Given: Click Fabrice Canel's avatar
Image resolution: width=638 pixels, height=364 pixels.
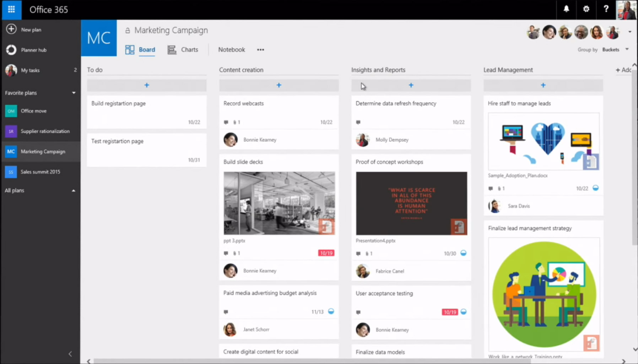Looking at the screenshot, I should (x=363, y=271).
